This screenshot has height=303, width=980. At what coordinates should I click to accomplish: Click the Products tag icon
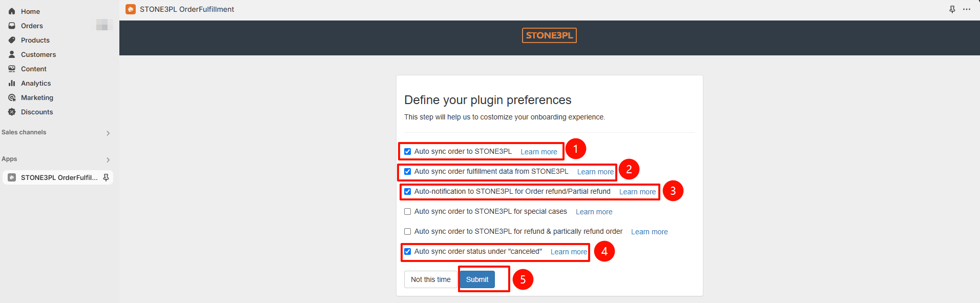pyautogui.click(x=12, y=40)
